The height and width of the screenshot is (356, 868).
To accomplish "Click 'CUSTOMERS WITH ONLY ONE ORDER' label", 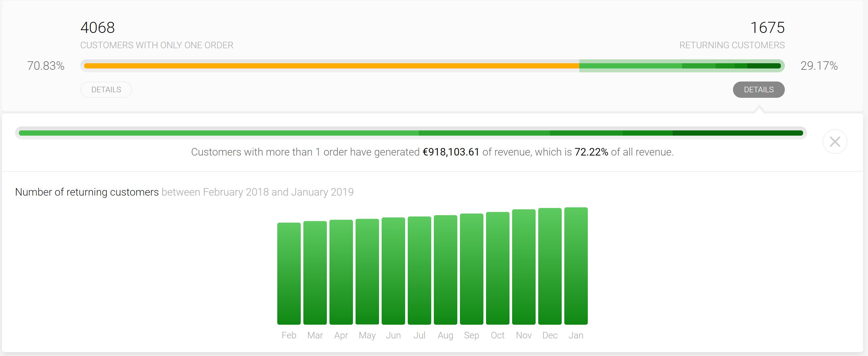I will pyautogui.click(x=157, y=45).
